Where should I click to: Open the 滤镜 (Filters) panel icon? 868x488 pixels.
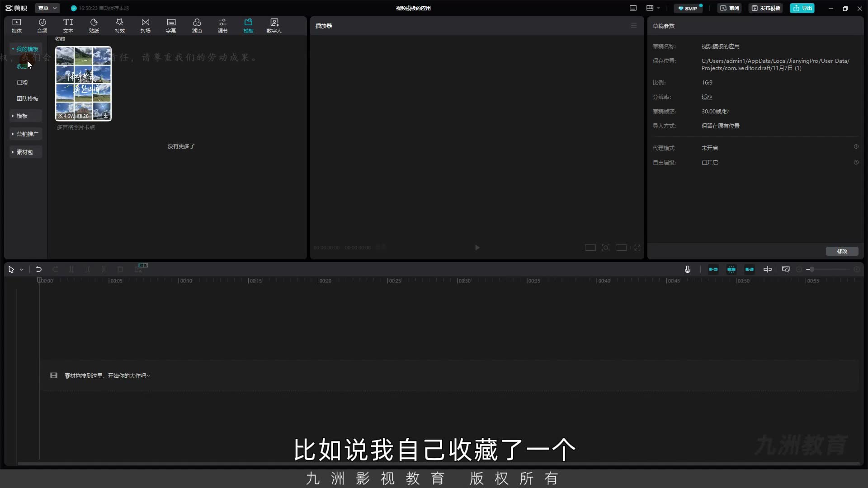tap(197, 26)
